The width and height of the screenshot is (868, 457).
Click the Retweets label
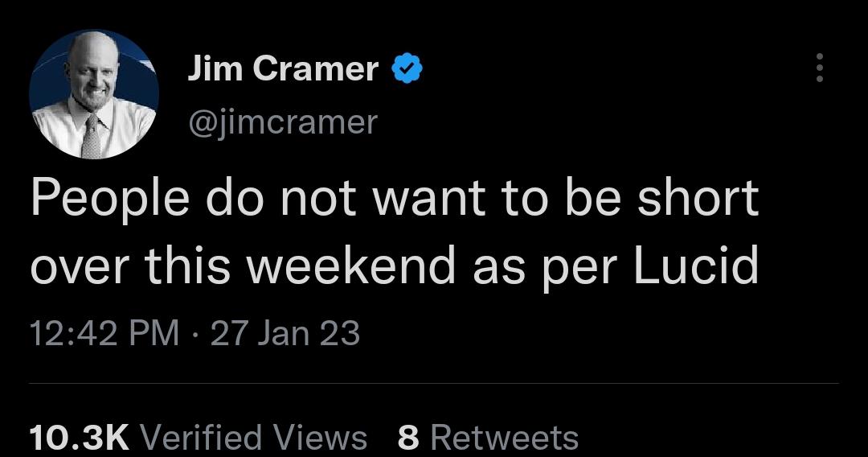504,438
